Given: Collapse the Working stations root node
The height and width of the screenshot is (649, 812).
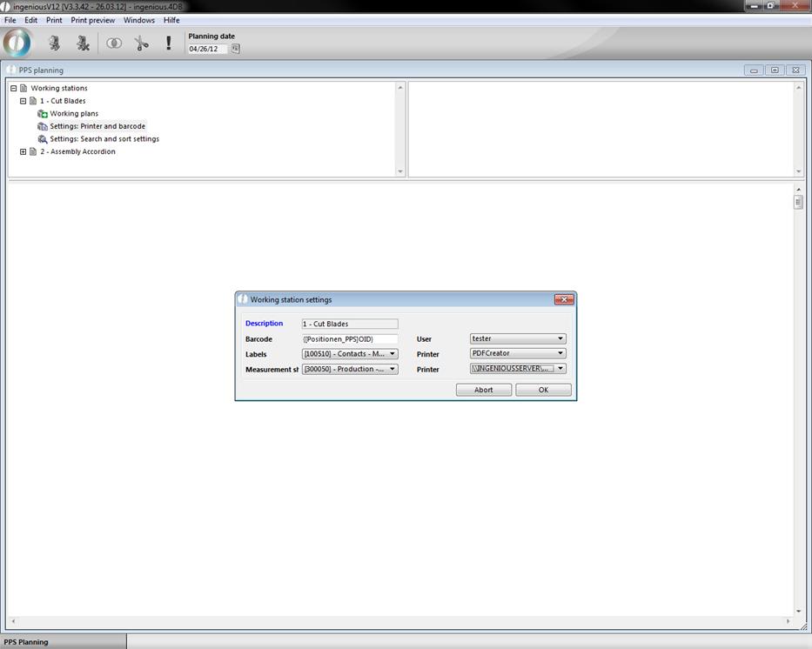Looking at the screenshot, I should (14, 88).
